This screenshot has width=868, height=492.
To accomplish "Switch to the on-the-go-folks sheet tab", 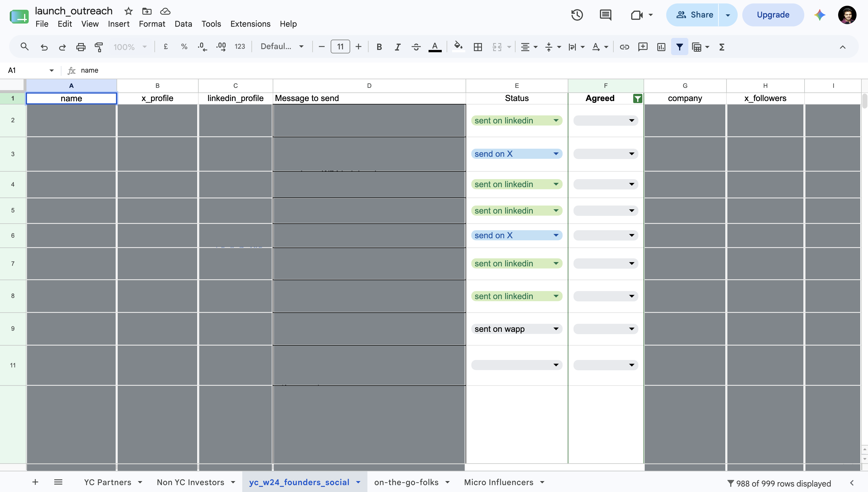I will [x=406, y=482].
